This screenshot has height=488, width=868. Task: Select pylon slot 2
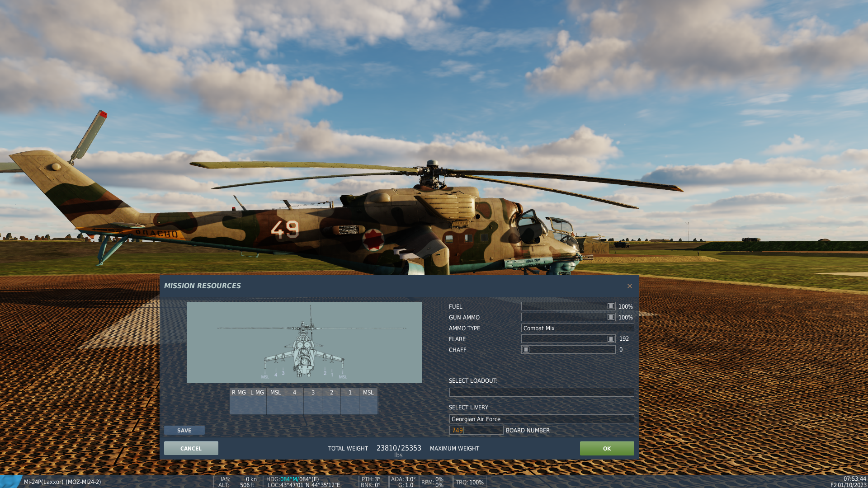click(x=331, y=401)
